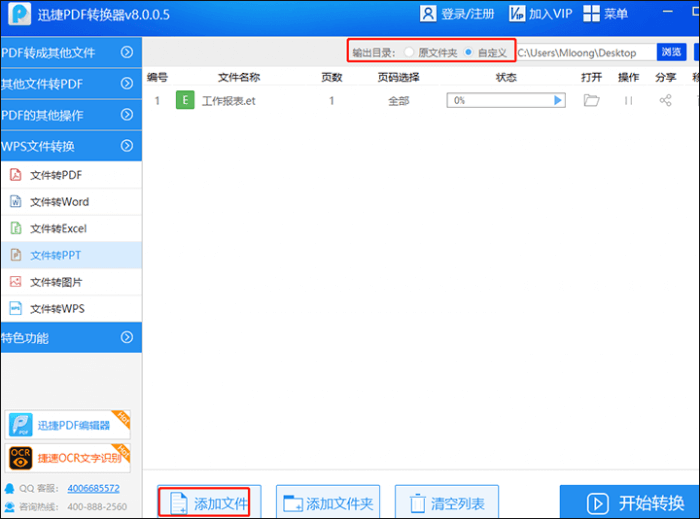Expand 特色功能 section arrow
Image resolution: width=700 pixels, height=519 pixels.
[x=127, y=337]
